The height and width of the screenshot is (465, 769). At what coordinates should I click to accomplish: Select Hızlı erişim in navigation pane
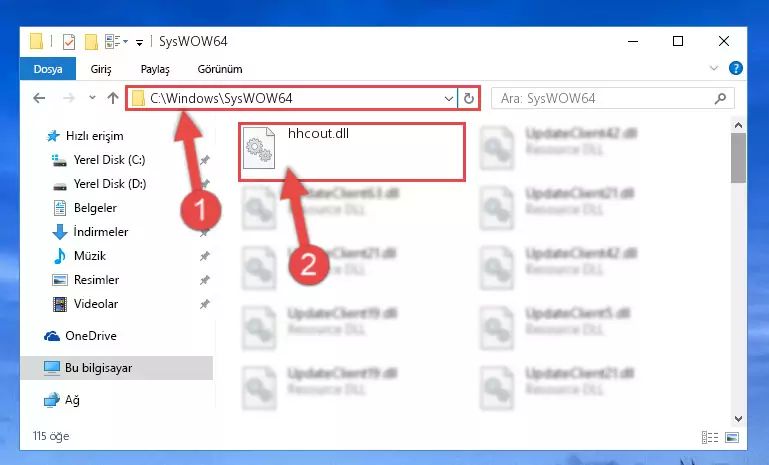94,136
